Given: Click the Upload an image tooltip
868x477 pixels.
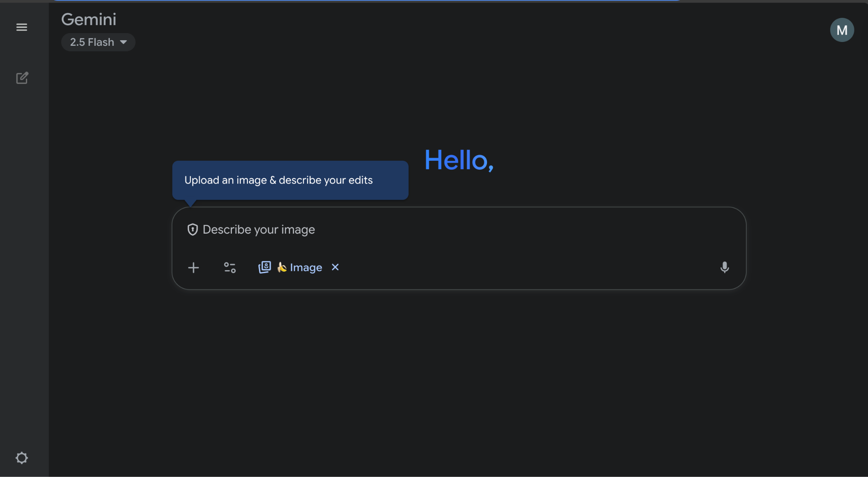Looking at the screenshot, I should pos(290,180).
